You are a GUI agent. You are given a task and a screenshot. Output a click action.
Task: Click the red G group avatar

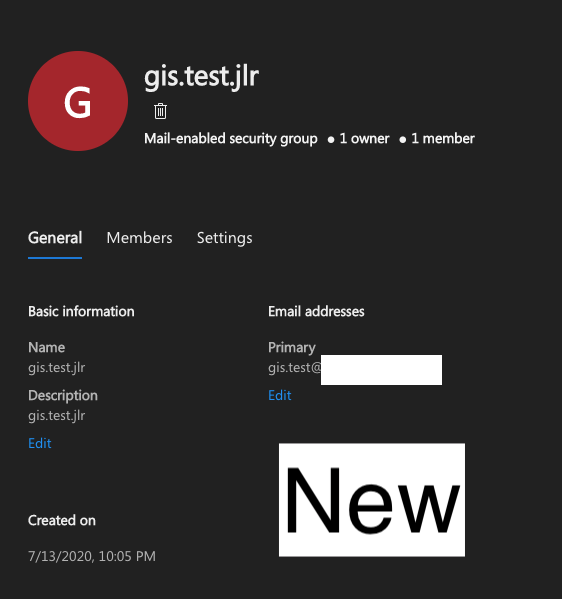pyautogui.click(x=78, y=101)
